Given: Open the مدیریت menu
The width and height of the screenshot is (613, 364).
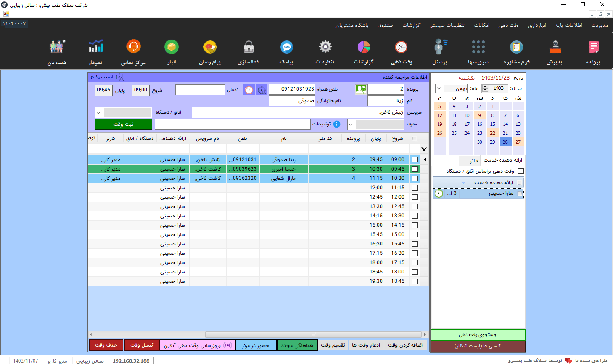Looking at the screenshot, I should click(x=599, y=26).
